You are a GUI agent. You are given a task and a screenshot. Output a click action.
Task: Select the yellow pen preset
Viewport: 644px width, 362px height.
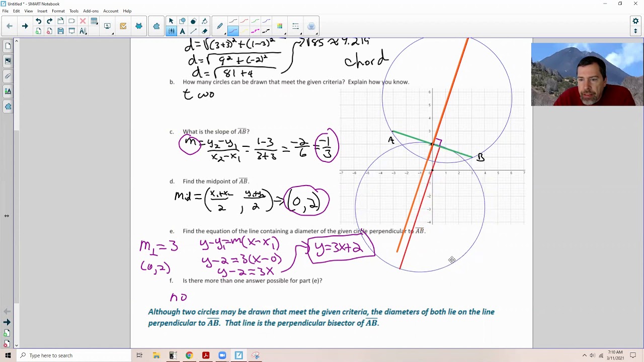[x=245, y=31]
